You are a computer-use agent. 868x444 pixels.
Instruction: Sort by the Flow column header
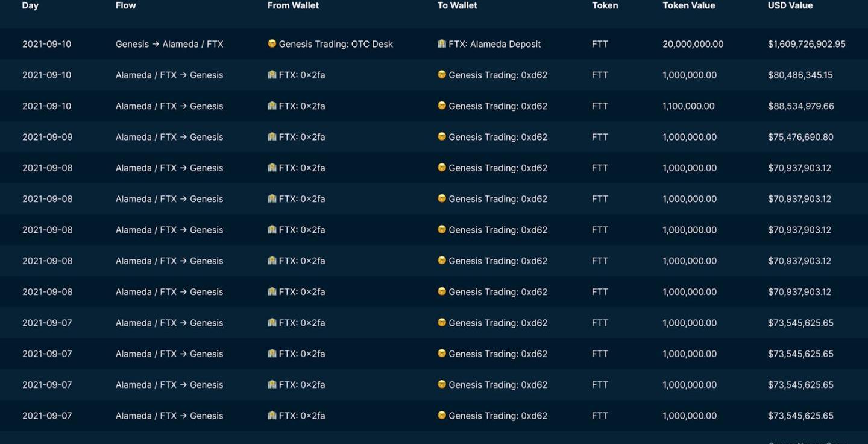tap(125, 5)
